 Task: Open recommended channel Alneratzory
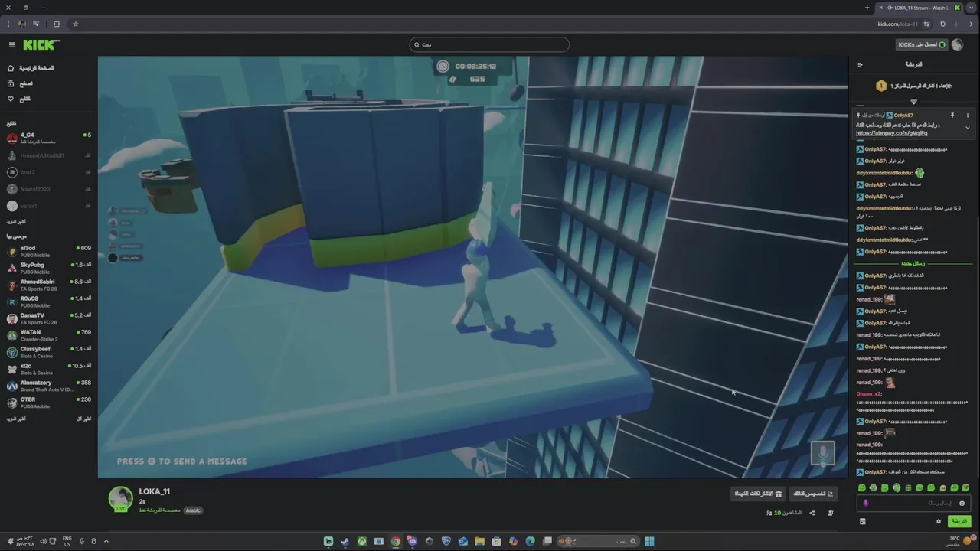(49, 386)
